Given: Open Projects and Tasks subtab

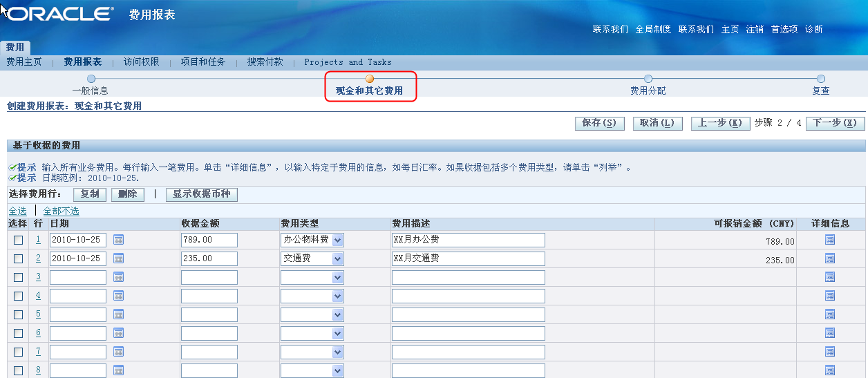Looking at the screenshot, I should pyautogui.click(x=348, y=62).
